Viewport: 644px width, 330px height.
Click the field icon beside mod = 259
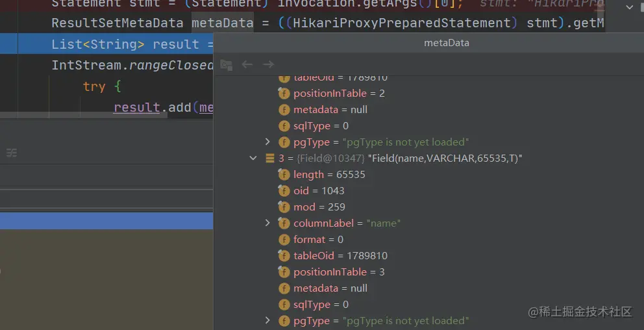(x=284, y=207)
